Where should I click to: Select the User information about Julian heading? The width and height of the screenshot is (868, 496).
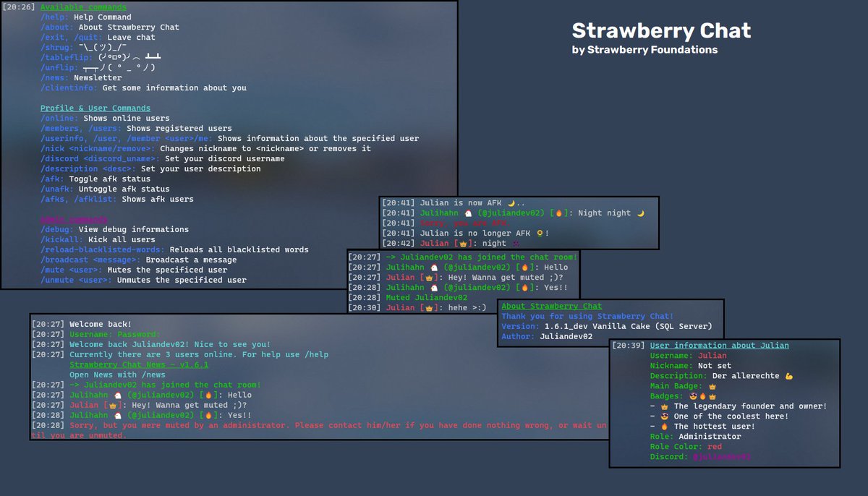[x=719, y=346]
